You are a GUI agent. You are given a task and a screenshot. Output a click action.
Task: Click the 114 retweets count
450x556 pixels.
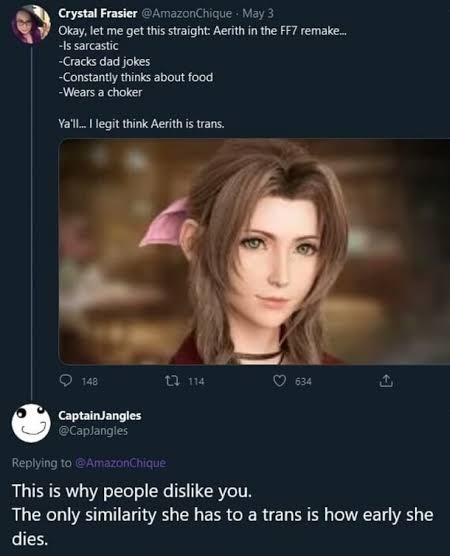pos(196,382)
